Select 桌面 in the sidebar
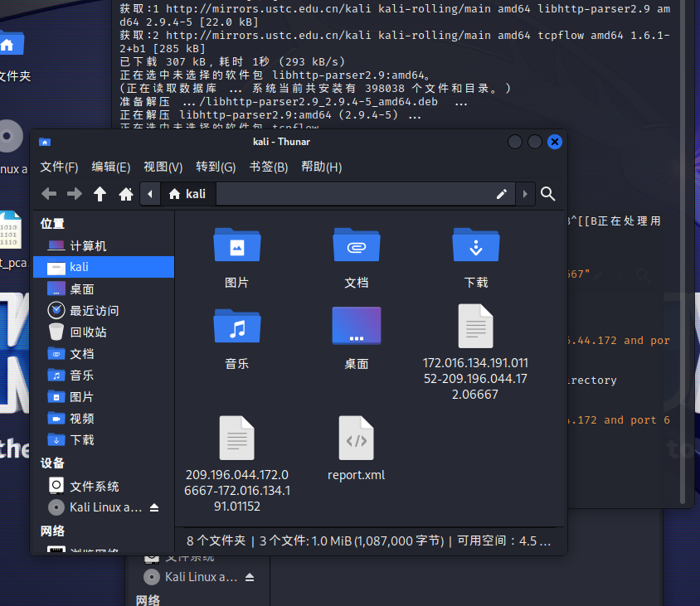700x606 pixels. 104,288
